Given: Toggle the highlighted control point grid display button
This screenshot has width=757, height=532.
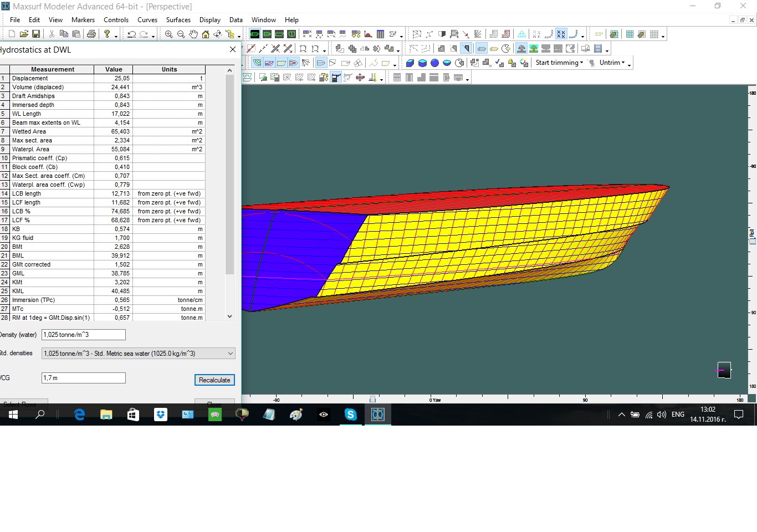Looking at the screenshot, I should pyautogui.click(x=561, y=34).
